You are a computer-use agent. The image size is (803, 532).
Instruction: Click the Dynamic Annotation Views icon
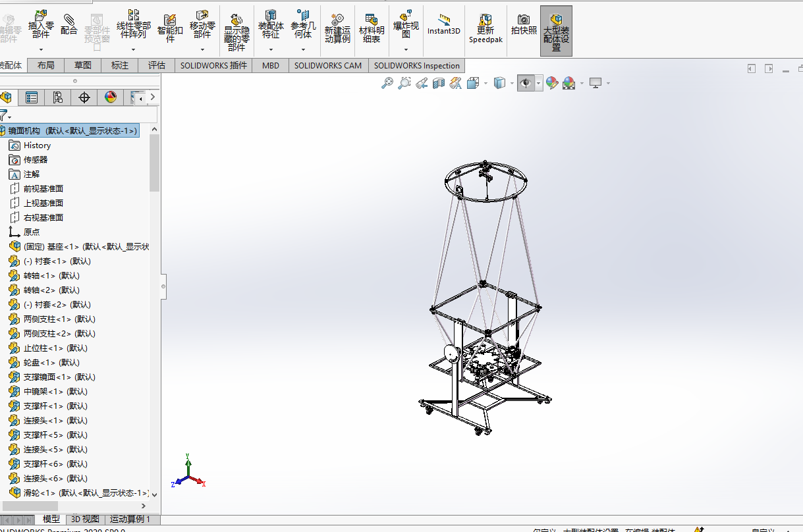click(456, 83)
